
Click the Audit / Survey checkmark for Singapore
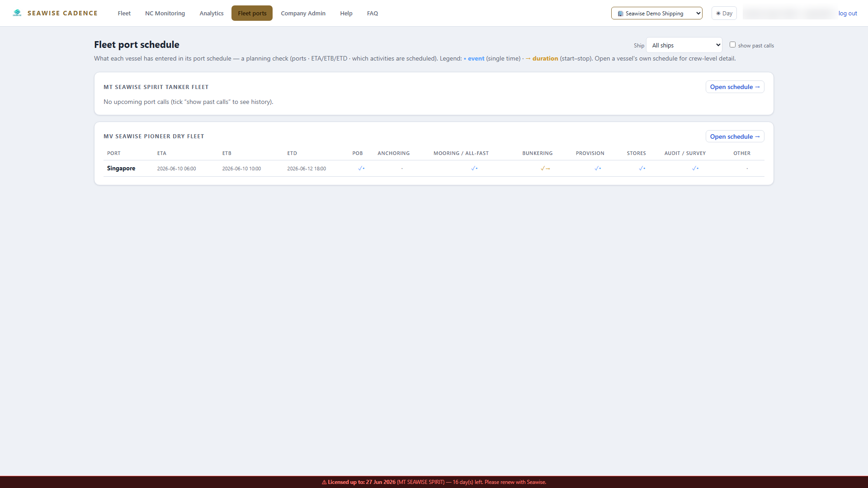tap(695, 169)
